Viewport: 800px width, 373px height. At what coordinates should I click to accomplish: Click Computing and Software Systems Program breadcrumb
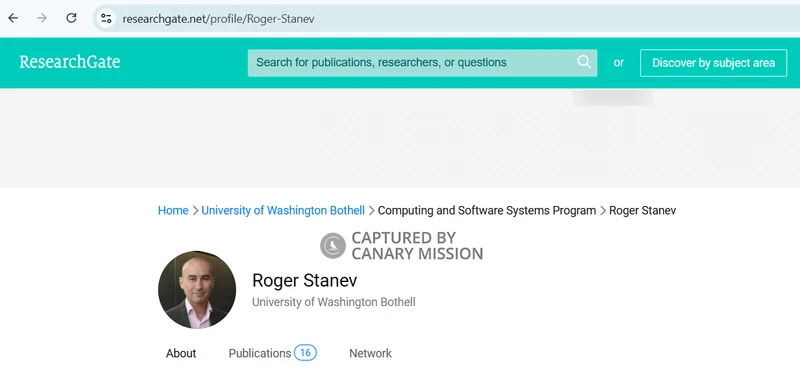pyautogui.click(x=487, y=210)
